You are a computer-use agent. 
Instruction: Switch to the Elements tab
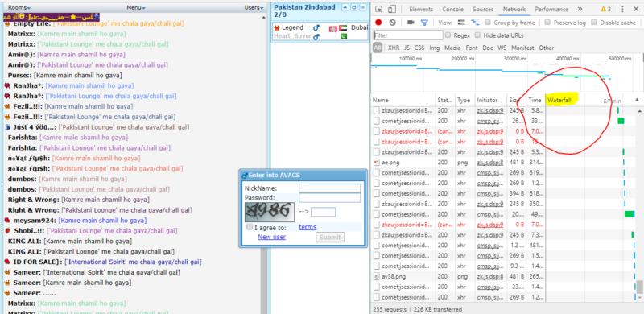pyautogui.click(x=421, y=9)
